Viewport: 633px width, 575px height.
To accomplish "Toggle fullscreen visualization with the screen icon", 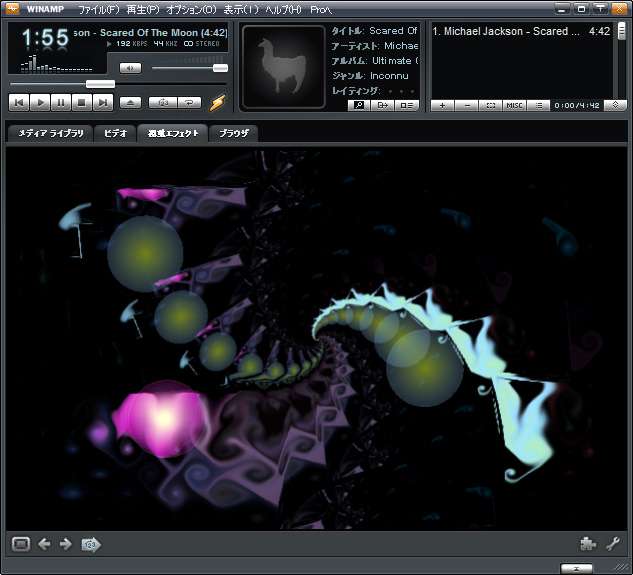I will [x=21, y=544].
